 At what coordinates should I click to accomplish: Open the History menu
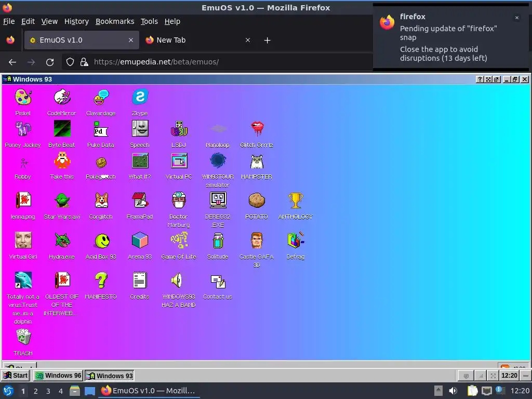point(76,21)
